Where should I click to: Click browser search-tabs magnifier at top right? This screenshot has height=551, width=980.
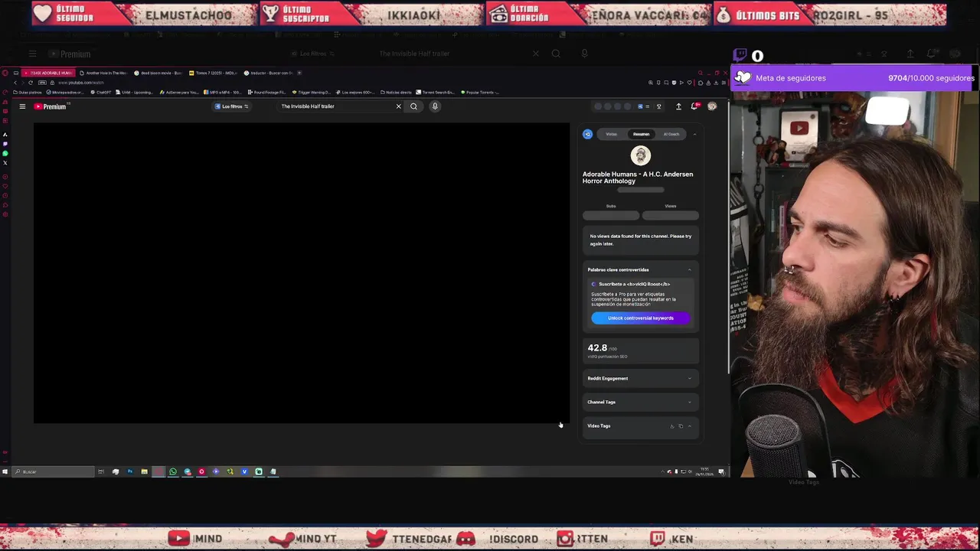701,73
